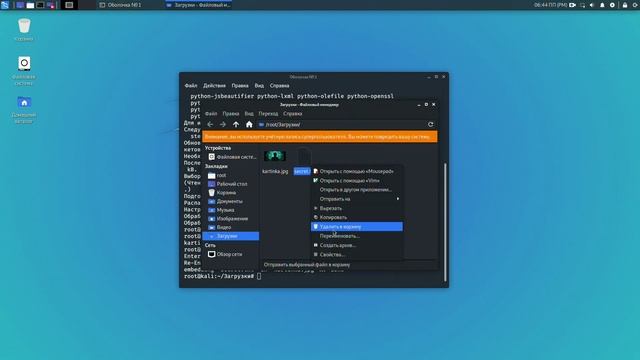Choose Копировать in the context menu
Screen dimensions: 640x360
(x=357, y=217)
